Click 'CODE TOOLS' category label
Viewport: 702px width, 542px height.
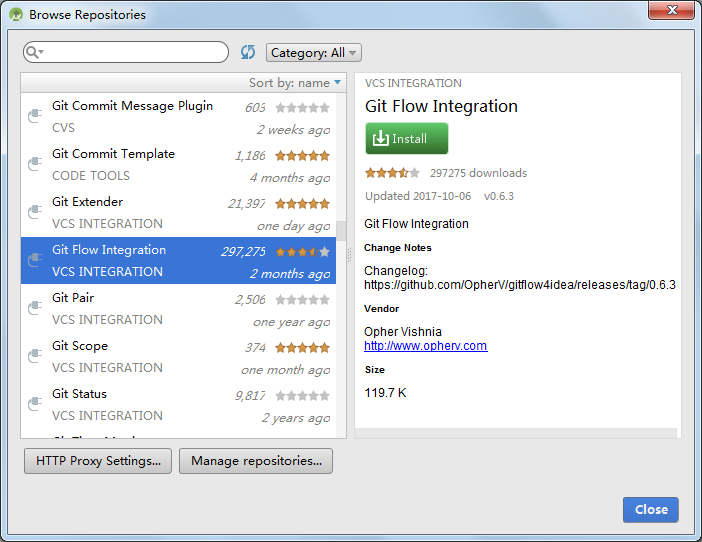pos(91,175)
